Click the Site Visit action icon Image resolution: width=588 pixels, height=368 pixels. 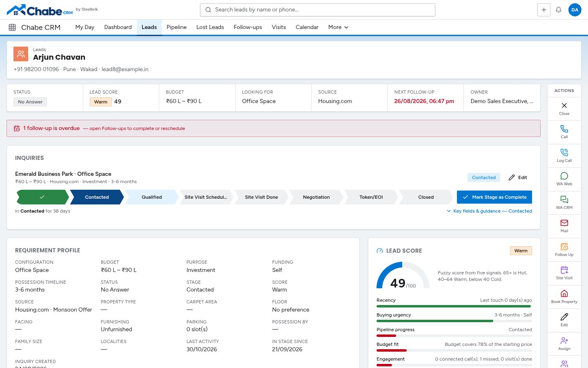point(564,273)
